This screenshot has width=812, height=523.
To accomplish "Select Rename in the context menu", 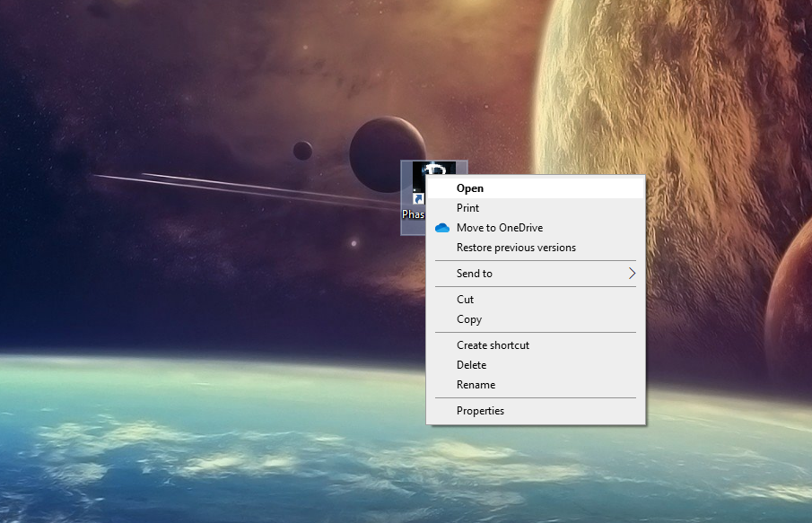I will click(476, 385).
